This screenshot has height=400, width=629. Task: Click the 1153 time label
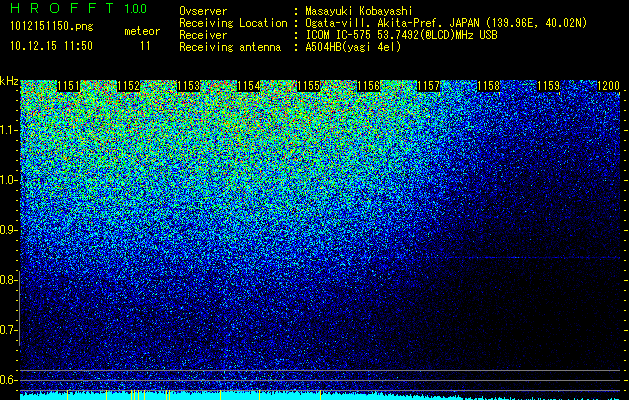point(189,86)
